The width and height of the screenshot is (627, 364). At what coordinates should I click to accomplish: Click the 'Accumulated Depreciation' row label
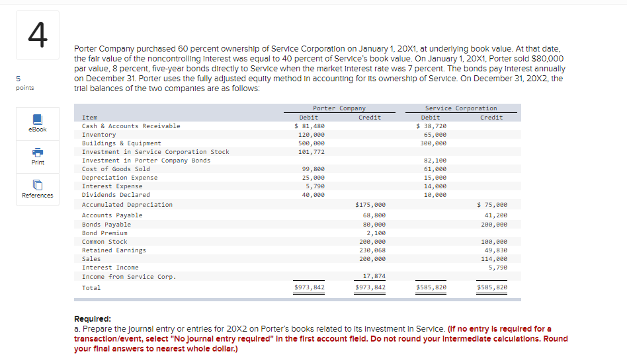[127, 205]
